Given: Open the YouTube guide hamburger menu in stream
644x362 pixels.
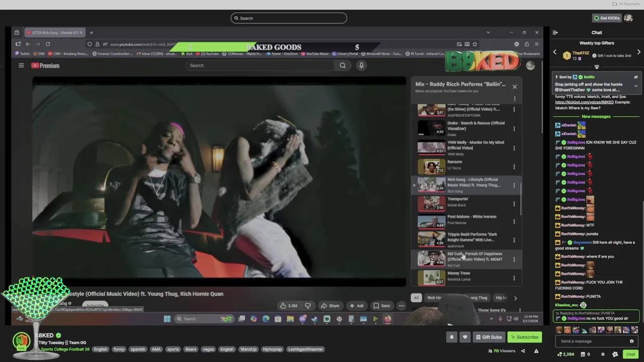Looking at the screenshot, I should (21, 65).
